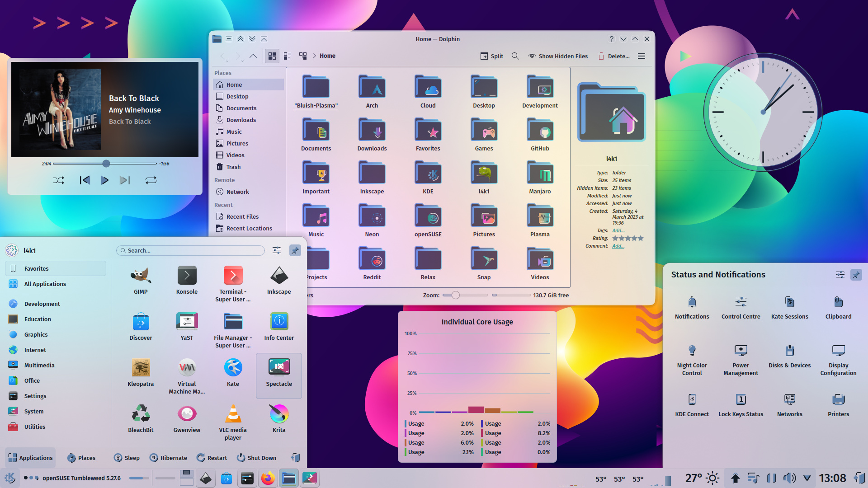Click the music player seek slider
Screen dimensions: 868x488
pos(105,164)
